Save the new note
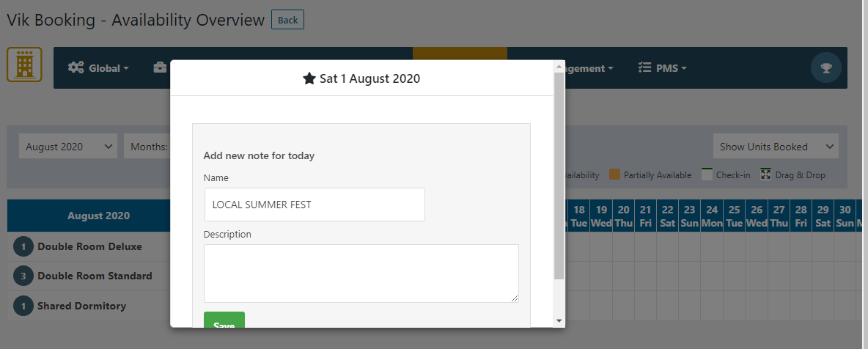This screenshot has width=868, height=349. pyautogui.click(x=224, y=323)
